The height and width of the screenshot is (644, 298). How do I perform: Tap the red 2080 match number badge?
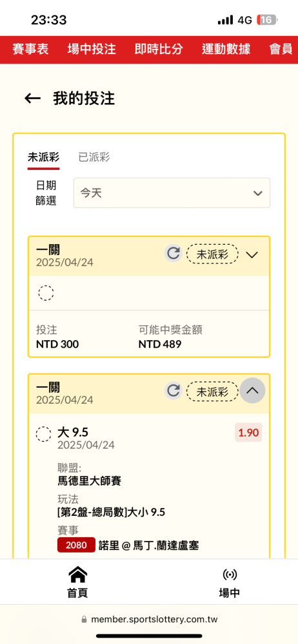tap(77, 545)
